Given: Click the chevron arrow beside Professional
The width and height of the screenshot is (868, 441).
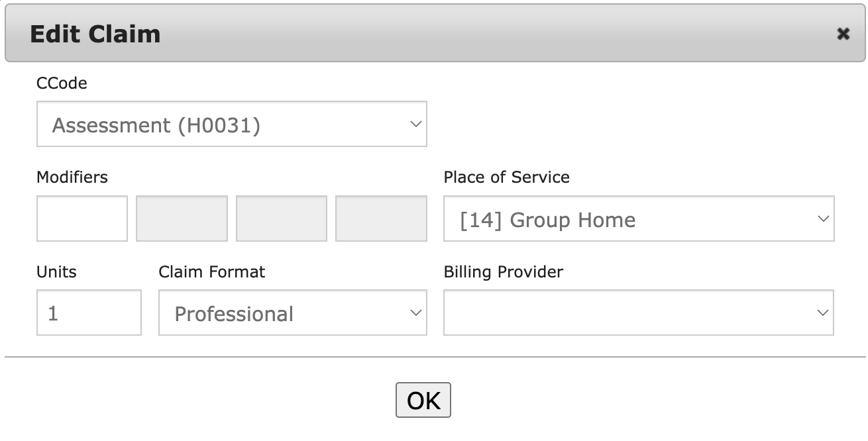Looking at the screenshot, I should [415, 313].
